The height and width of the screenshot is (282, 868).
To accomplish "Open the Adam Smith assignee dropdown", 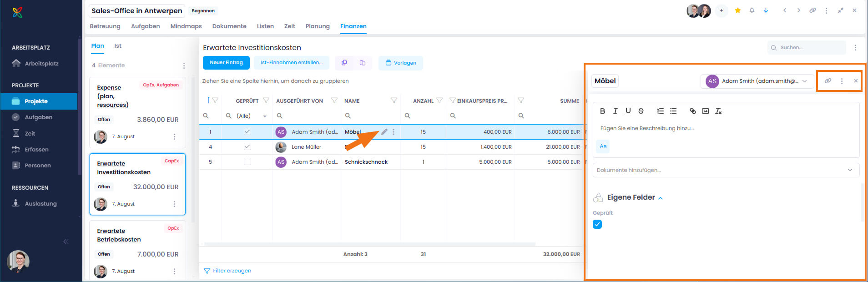I will pyautogui.click(x=757, y=81).
